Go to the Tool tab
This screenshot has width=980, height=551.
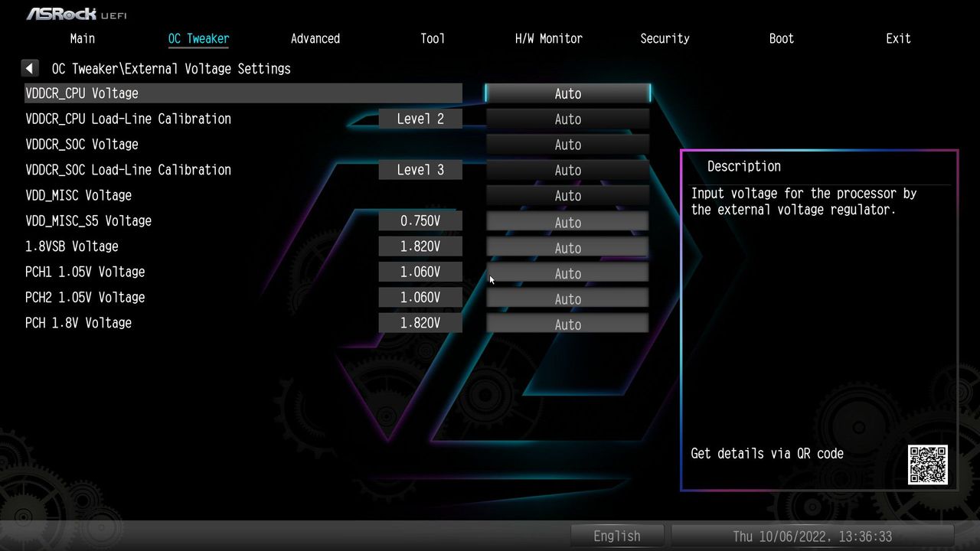pyautogui.click(x=433, y=38)
